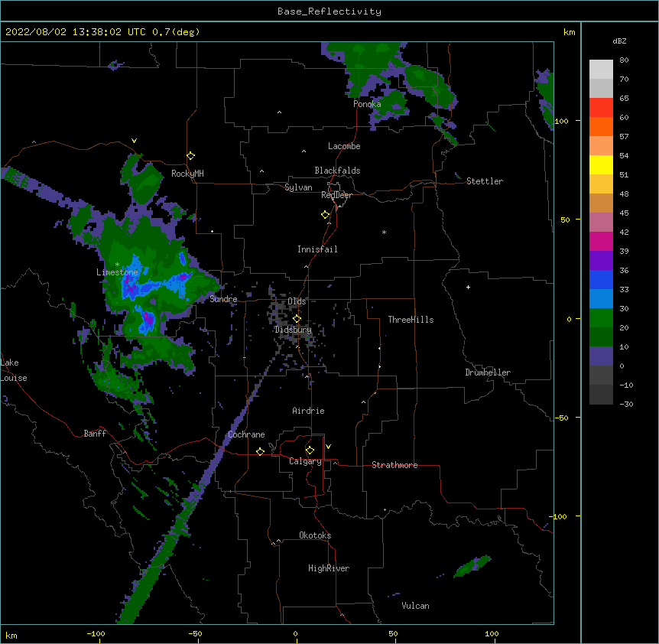Click the Base_Reflectivity title text
Image resolution: width=659 pixels, height=644 pixels.
click(329, 11)
